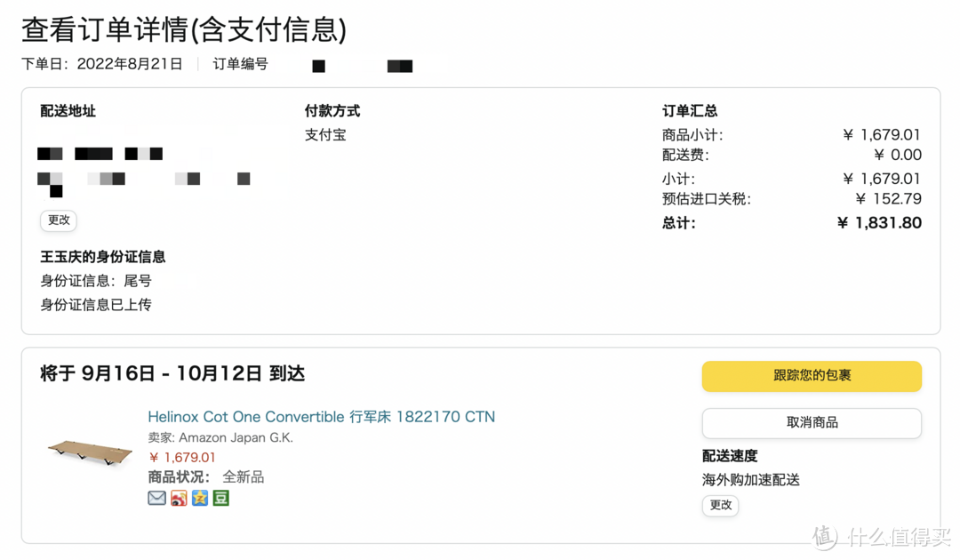Open the Helinox Cot One Convertible link
This screenshot has height=560, width=960.
pos(321,417)
